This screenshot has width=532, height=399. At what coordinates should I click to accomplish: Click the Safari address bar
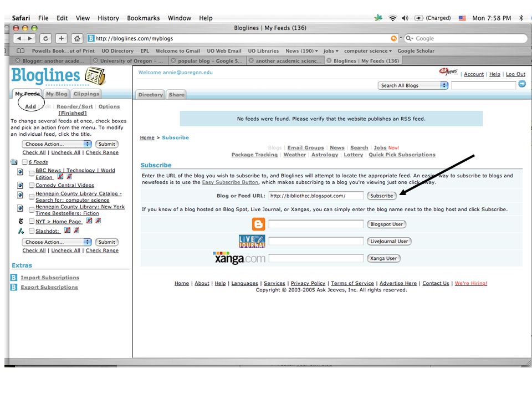click(242, 38)
